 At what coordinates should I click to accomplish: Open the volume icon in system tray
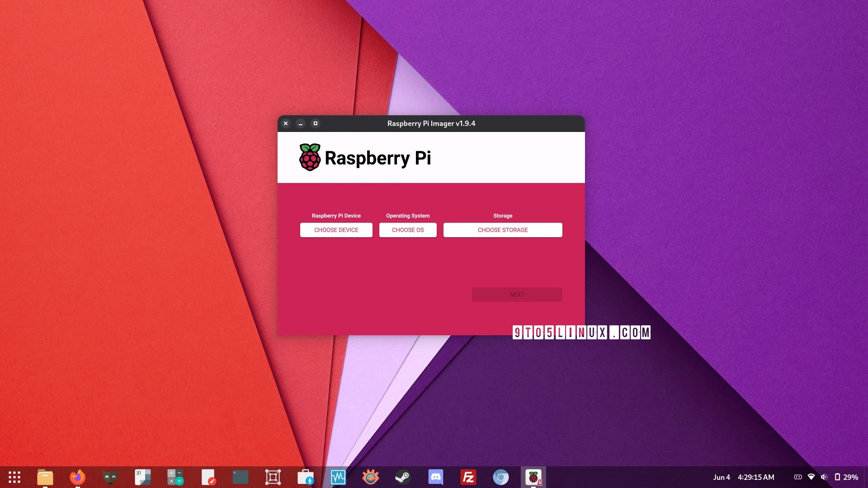(824, 477)
